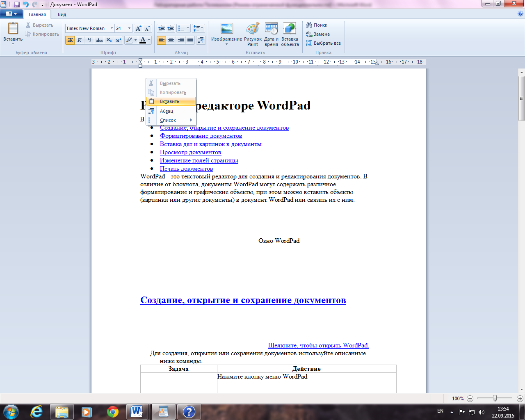Open Internet Explorer from taskbar
The width and height of the screenshot is (525, 420).
pos(37,412)
